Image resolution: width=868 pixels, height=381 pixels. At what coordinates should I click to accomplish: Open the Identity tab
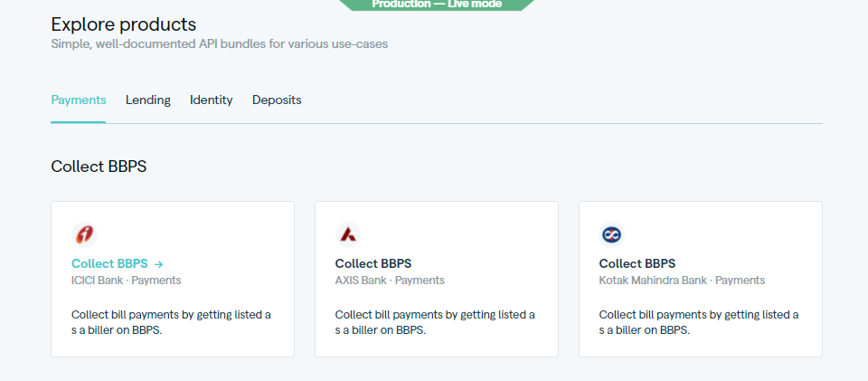point(212,100)
